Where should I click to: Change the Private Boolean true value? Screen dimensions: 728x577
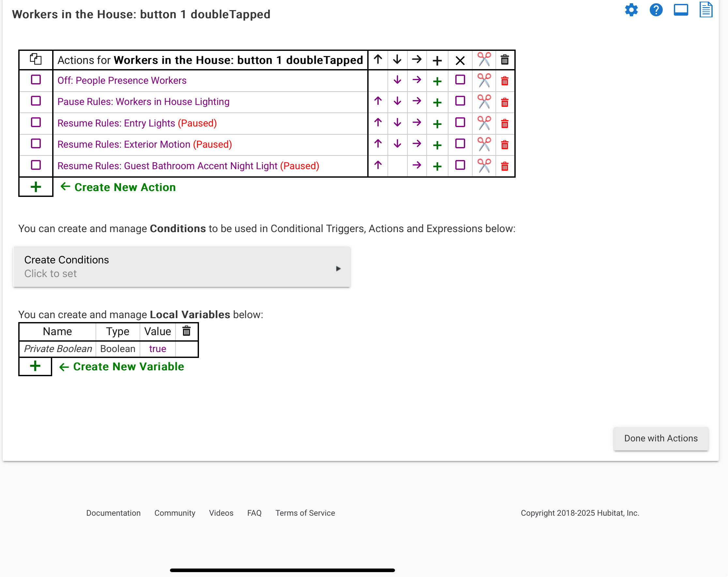click(157, 348)
